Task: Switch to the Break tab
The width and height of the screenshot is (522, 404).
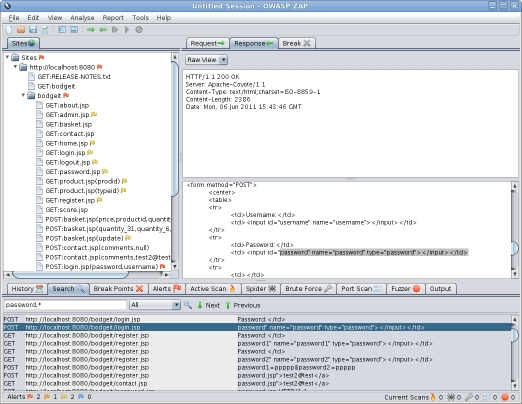Action: coord(296,43)
